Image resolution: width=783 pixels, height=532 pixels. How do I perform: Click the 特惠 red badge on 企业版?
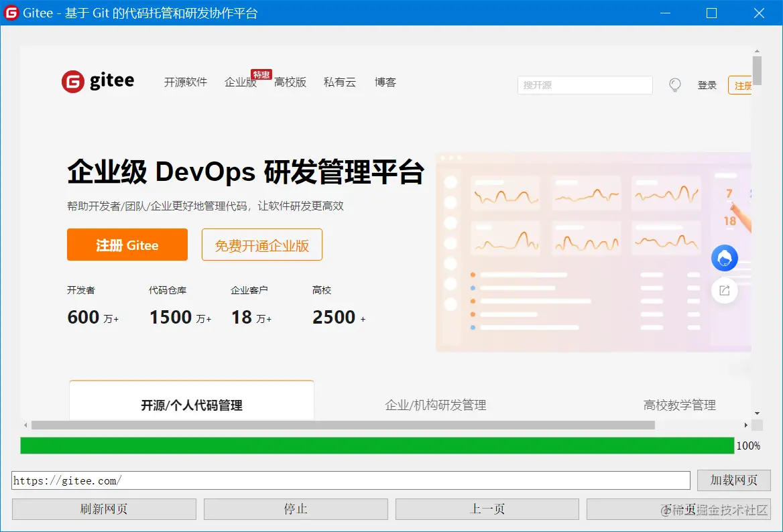261,74
